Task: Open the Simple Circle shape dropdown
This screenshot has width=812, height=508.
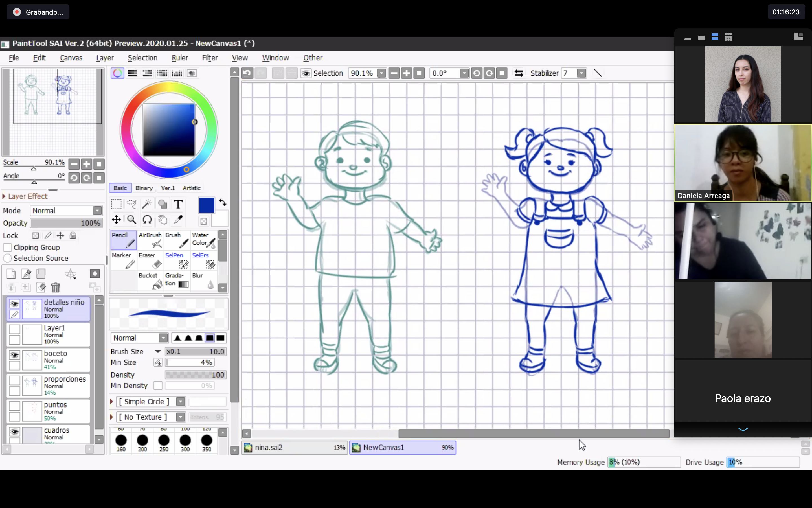Action: 181,402
